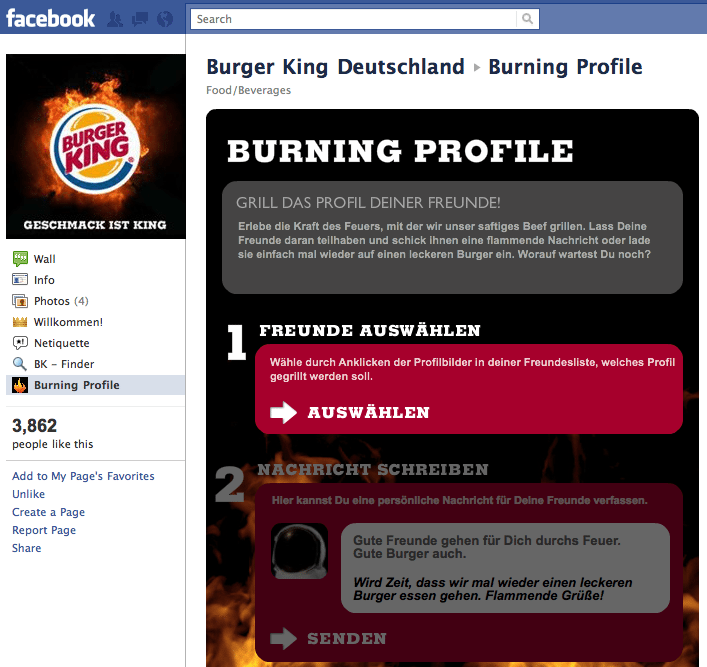
Task: Open the Photos (4) tab
Action: click(x=61, y=301)
